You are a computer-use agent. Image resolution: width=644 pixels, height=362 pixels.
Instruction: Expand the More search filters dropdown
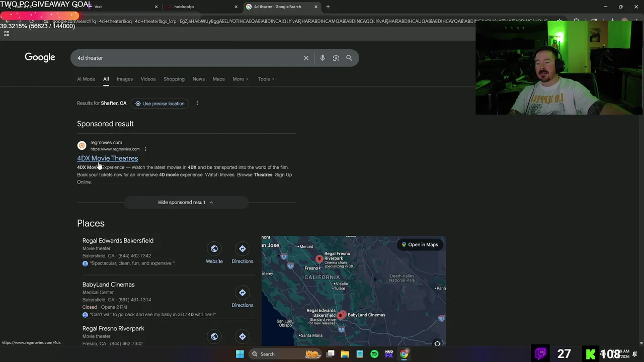pos(240,79)
